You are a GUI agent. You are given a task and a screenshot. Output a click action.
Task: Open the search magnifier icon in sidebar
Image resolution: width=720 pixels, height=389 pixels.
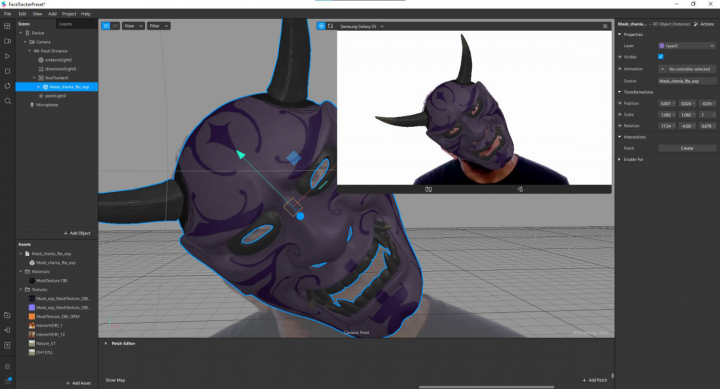coord(7,101)
